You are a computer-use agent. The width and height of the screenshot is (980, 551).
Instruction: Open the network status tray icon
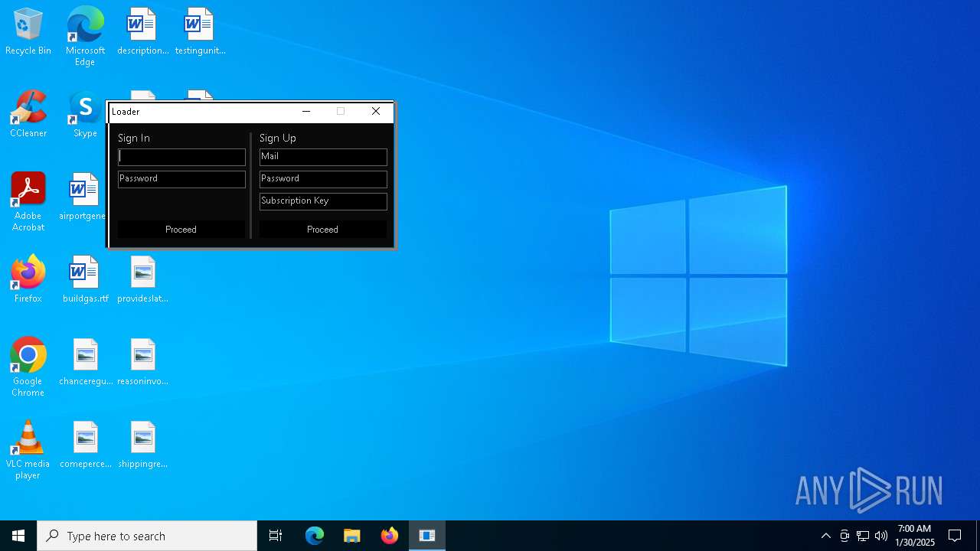pyautogui.click(x=863, y=536)
